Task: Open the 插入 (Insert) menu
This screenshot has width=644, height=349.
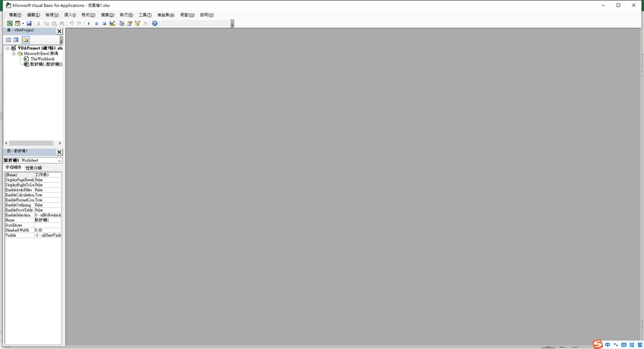Action: point(70,14)
